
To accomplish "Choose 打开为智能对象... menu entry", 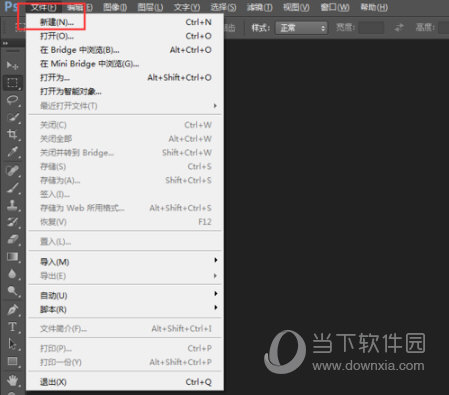I will [125, 91].
